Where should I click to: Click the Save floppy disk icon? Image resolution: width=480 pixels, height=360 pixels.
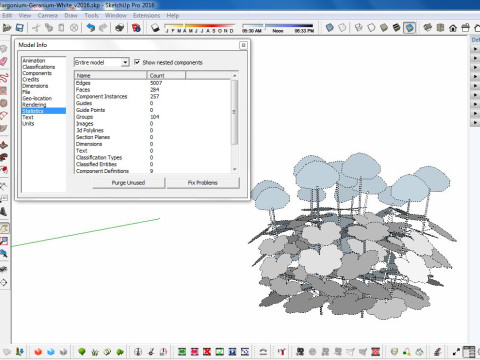click(20, 28)
